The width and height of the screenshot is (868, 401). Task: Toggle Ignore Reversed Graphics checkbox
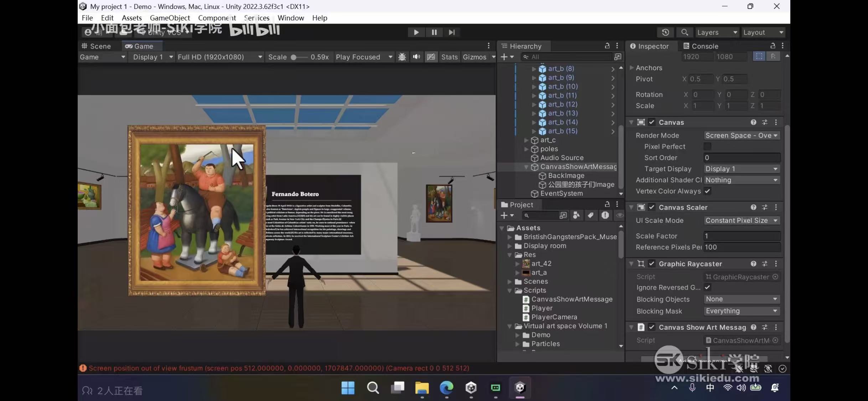click(x=707, y=287)
